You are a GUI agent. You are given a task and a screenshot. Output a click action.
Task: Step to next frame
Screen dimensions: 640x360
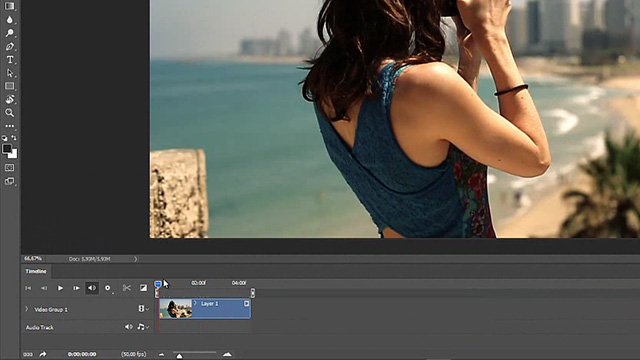coord(76,288)
